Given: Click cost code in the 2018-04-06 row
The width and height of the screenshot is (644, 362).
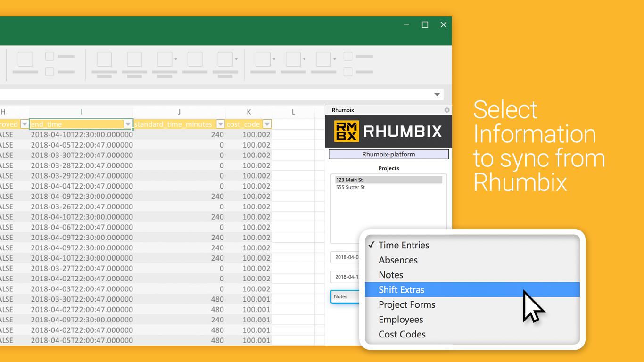Looking at the screenshot, I should [x=249, y=227].
